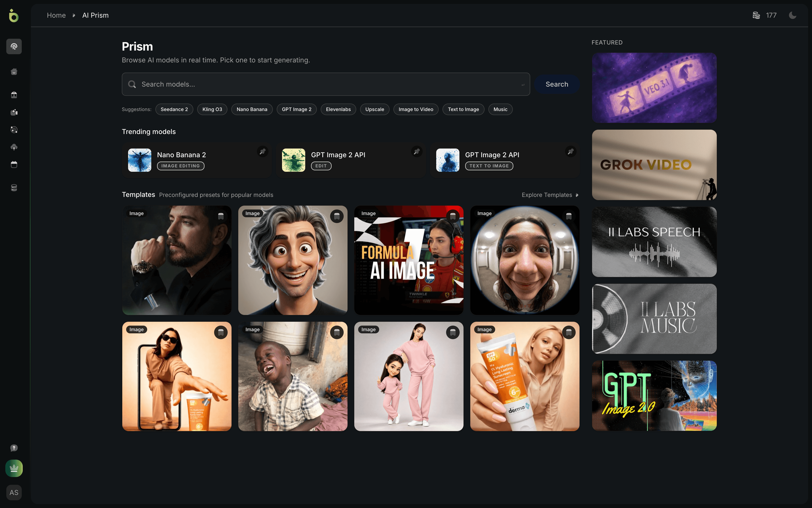Open the Formula AI Image template thumbnail
The width and height of the screenshot is (812, 508).
(x=409, y=260)
